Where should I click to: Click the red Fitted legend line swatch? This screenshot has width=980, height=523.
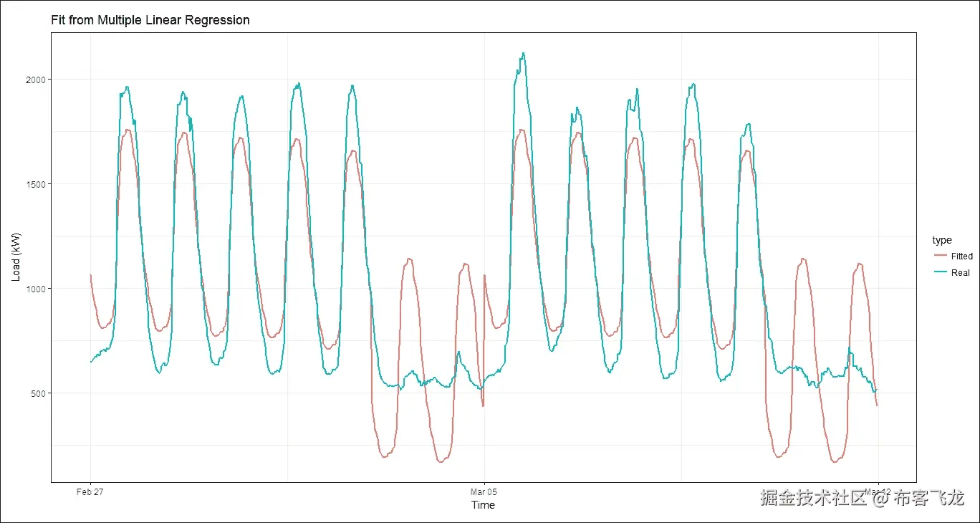click(x=940, y=256)
